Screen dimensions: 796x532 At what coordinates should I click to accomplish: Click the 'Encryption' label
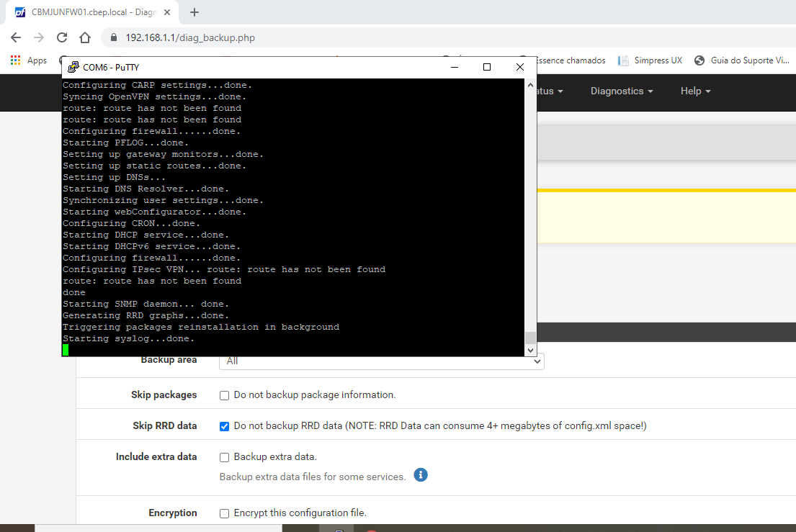(173, 513)
